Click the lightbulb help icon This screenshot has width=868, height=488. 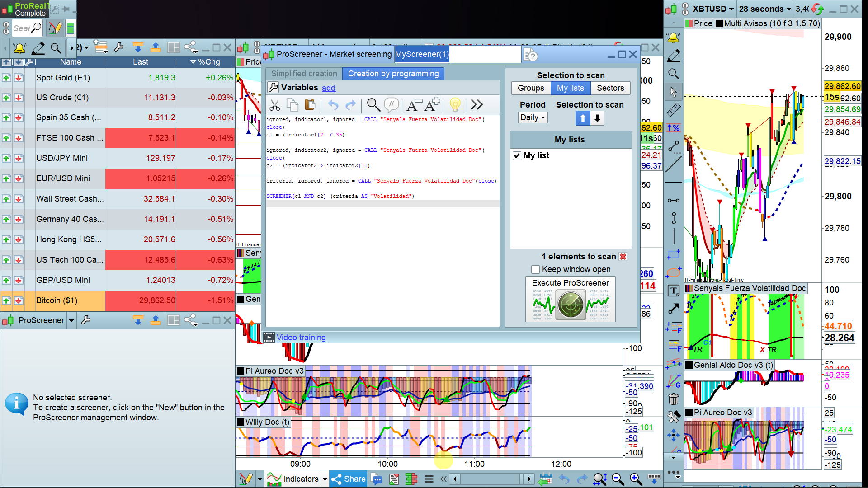tap(455, 105)
